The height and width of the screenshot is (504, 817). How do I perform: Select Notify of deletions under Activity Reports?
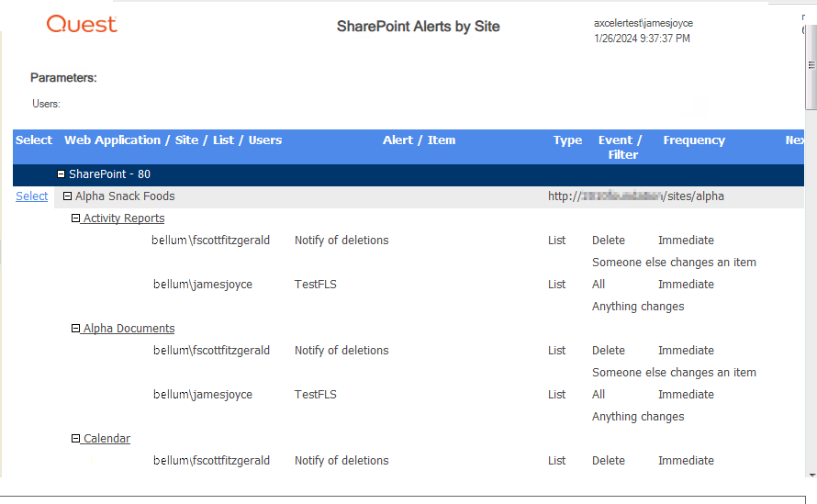pos(341,241)
